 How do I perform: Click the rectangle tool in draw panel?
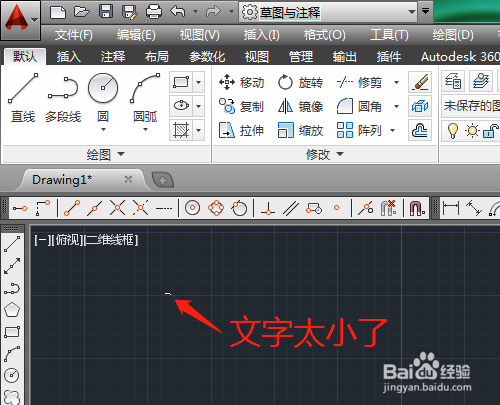click(181, 82)
